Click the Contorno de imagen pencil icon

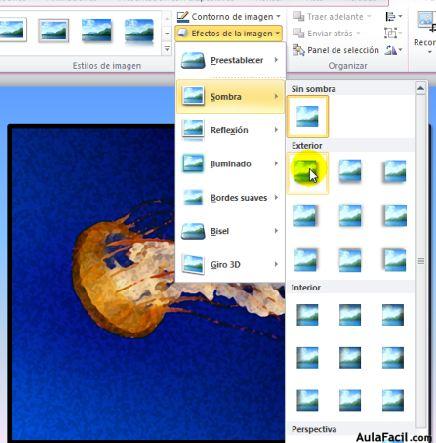182,16
